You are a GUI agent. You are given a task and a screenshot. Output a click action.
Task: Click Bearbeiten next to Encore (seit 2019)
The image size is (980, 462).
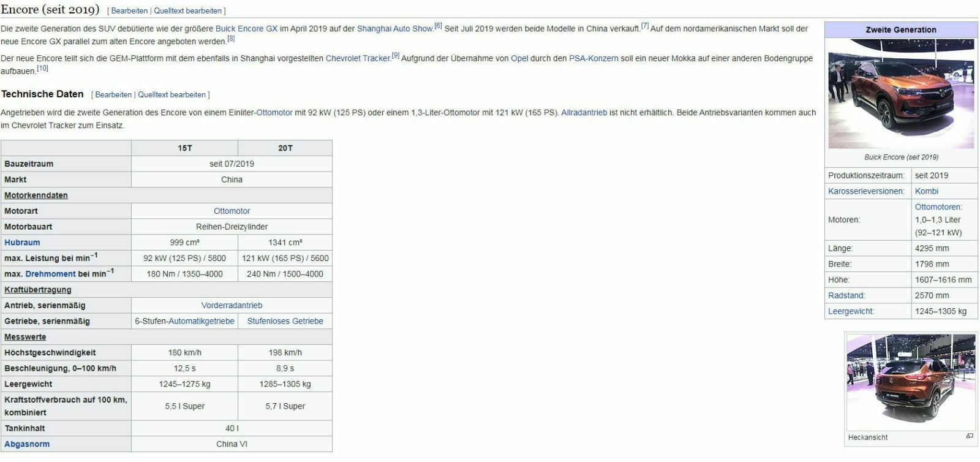coord(129,11)
